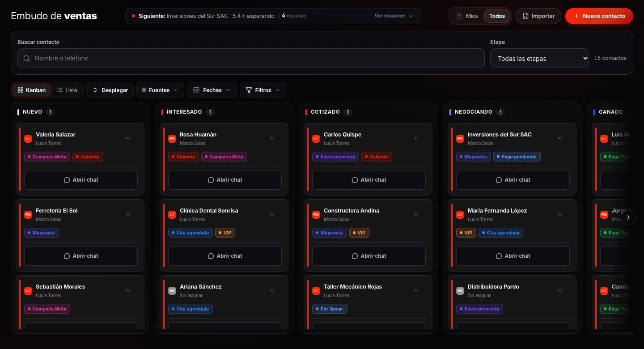Image resolution: width=644 pixels, height=349 pixels.
Task: Click the magnifier icon in the search field
Action: (27, 58)
